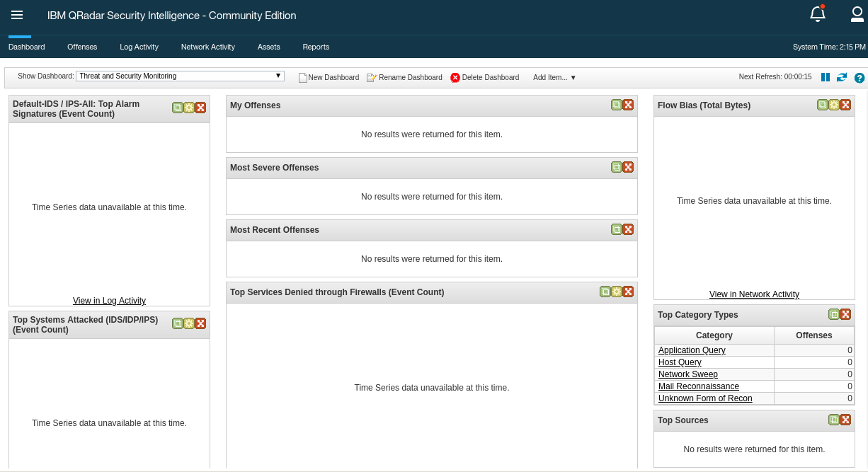The height and width of the screenshot is (472, 868).
Task: Follow the View in Log Activity link
Action: 110,301
